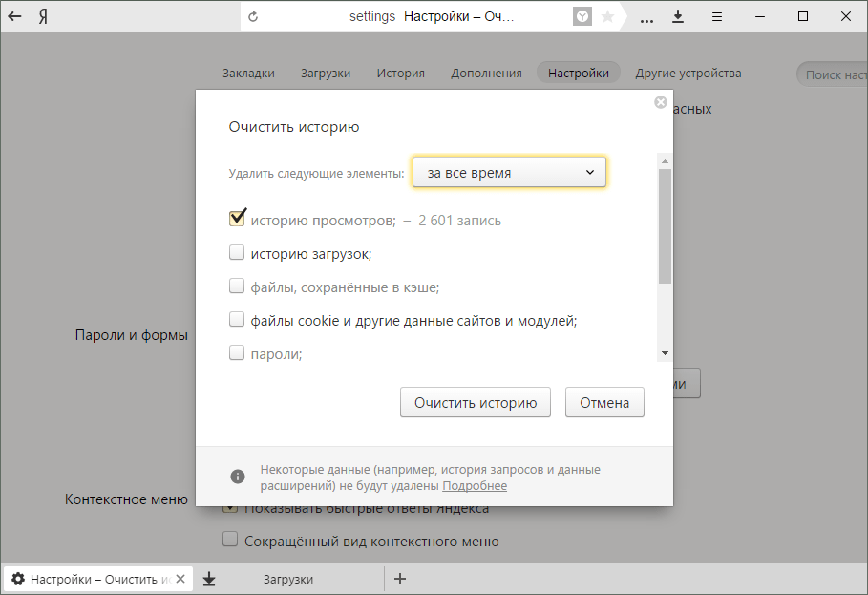Expand the 'за все время' period dropdown
Viewport: 868px width, 595px height.
click(x=509, y=173)
